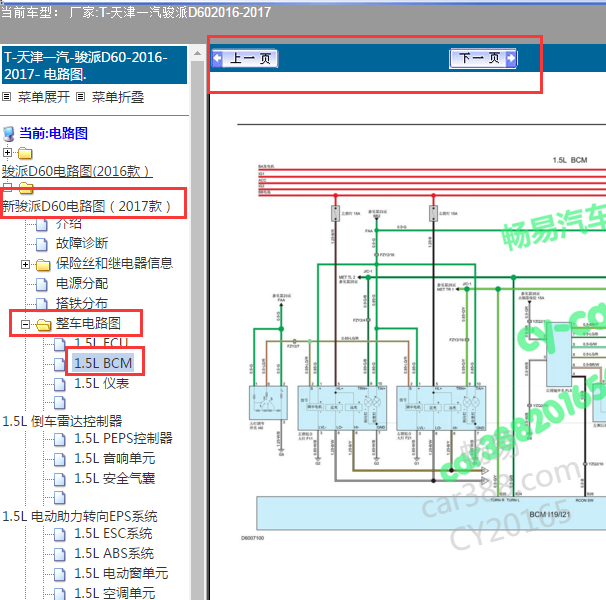
Task: Expand the 保险丝和继电器信息 folder
Action: [26, 264]
